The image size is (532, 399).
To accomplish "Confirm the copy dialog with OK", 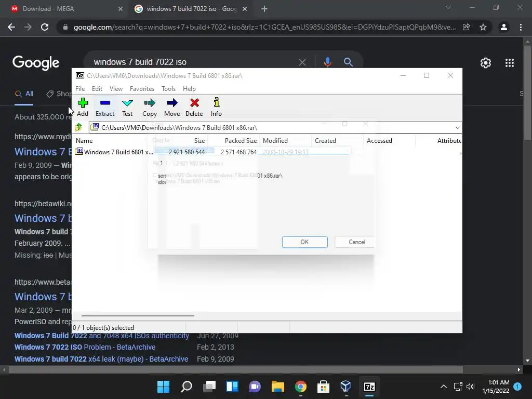I will [x=304, y=242].
